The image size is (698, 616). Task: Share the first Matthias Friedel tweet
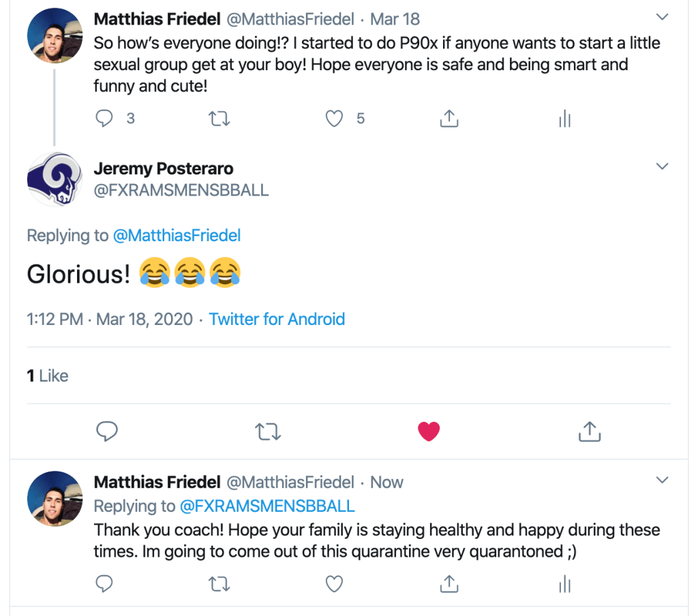point(448,119)
